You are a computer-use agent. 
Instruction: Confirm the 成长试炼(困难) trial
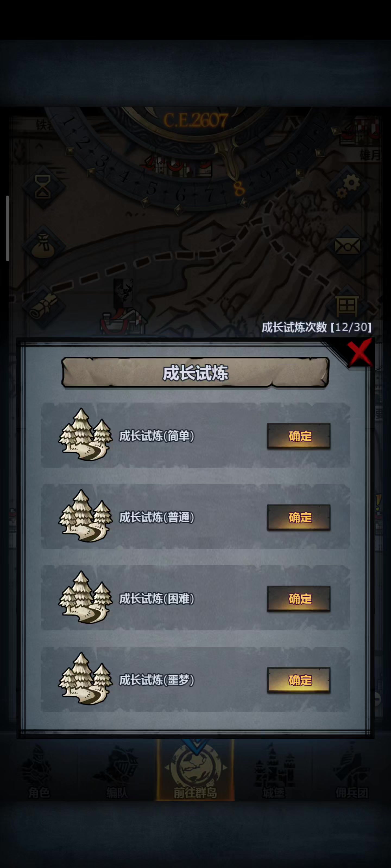299,598
